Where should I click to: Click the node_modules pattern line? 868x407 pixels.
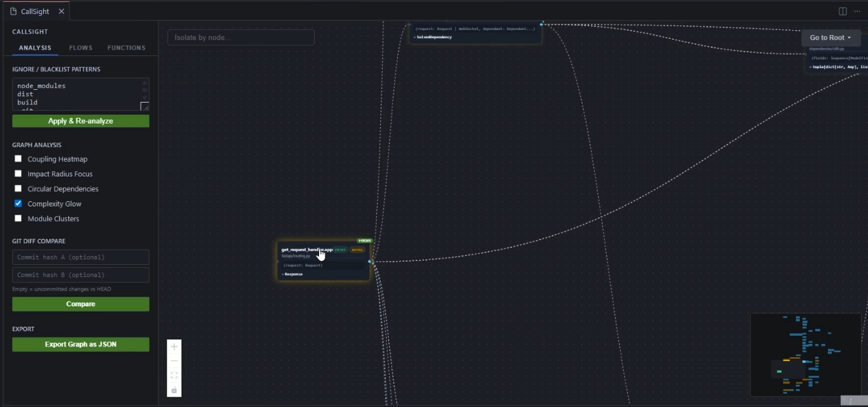point(41,85)
